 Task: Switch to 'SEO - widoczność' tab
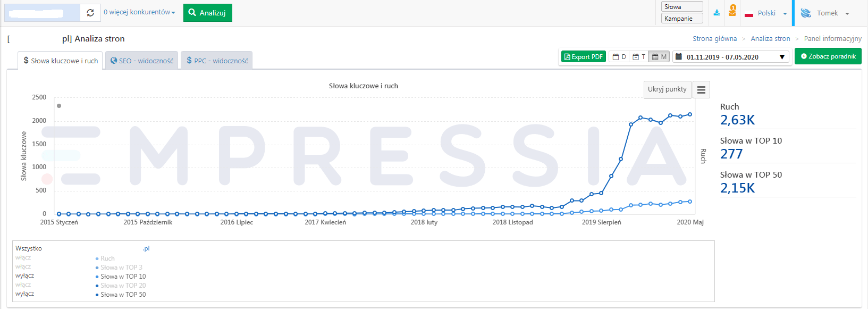click(x=142, y=61)
